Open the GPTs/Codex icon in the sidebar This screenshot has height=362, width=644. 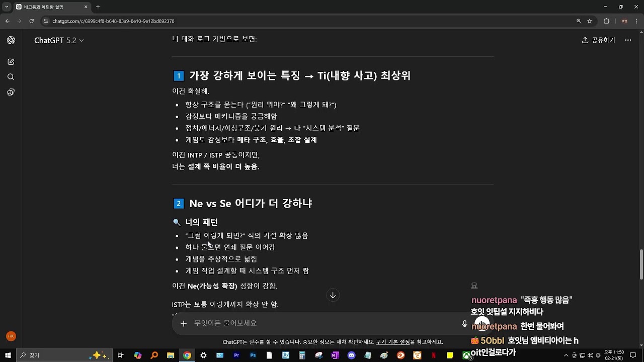click(11, 92)
